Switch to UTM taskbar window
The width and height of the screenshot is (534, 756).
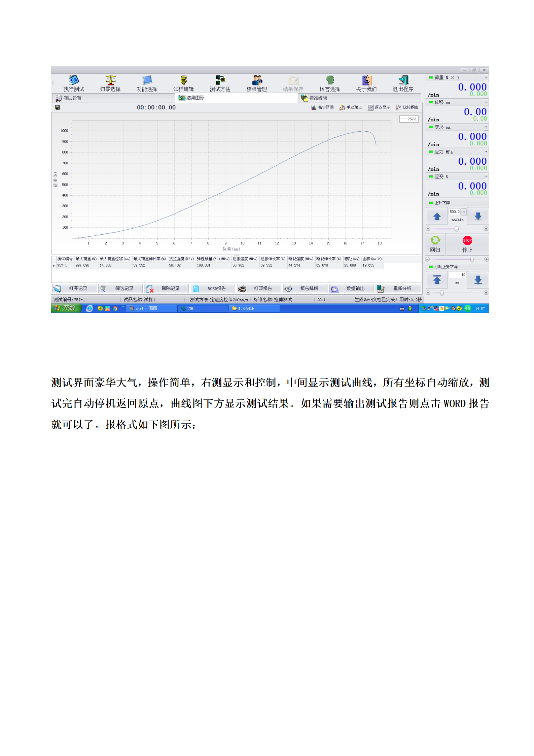pos(203,308)
